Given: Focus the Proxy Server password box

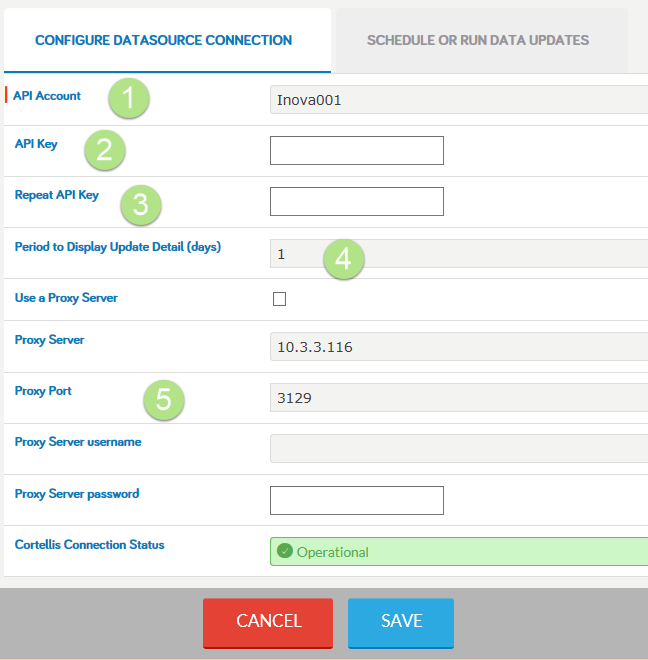Looking at the screenshot, I should tap(357, 500).
